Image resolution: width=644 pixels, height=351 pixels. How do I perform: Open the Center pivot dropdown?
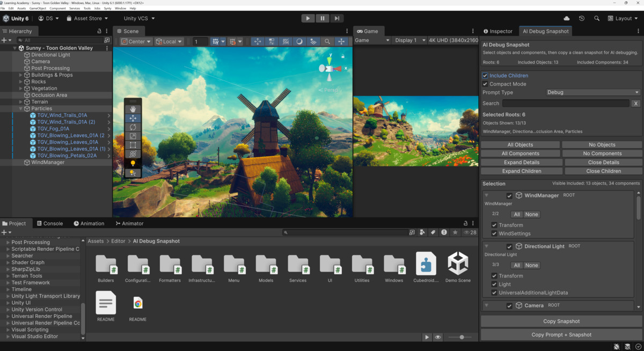[x=136, y=41]
